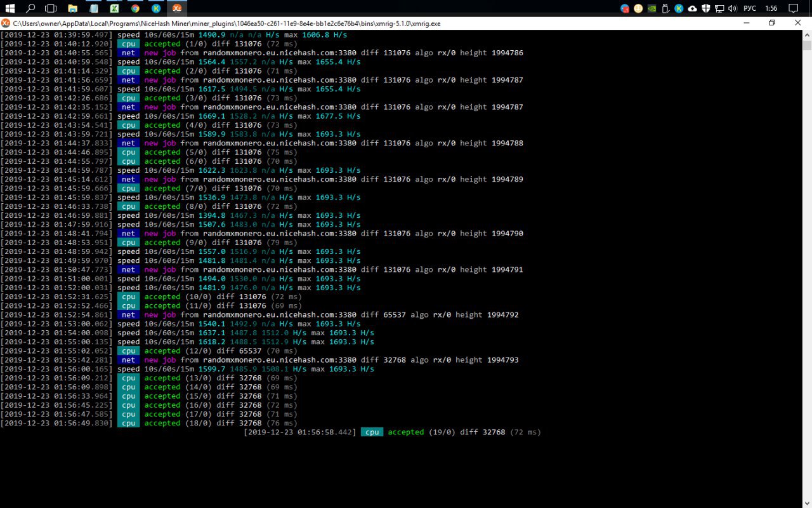This screenshot has height=508, width=812.
Task: Switch to Excel on the taskbar
Action: coord(114,8)
